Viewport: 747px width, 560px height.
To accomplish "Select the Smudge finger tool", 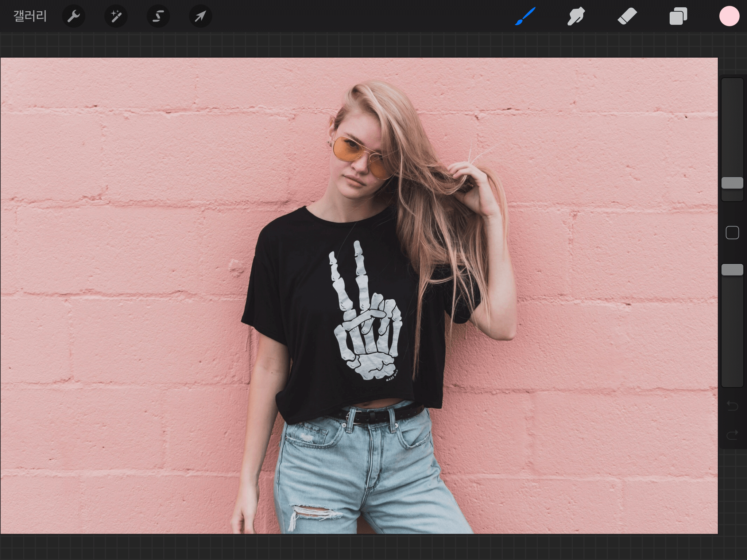I will tap(576, 16).
